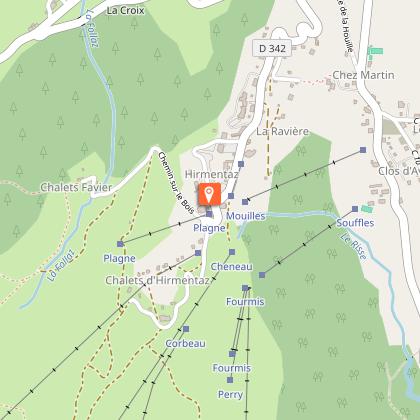Click the D 342 road shield
This screenshot has width=420, height=420.
(272, 49)
